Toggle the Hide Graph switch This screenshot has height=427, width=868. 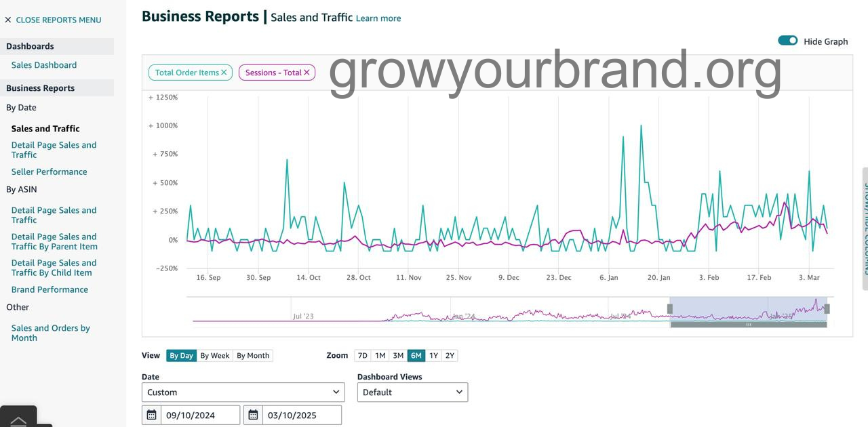(x=788, y=41)
